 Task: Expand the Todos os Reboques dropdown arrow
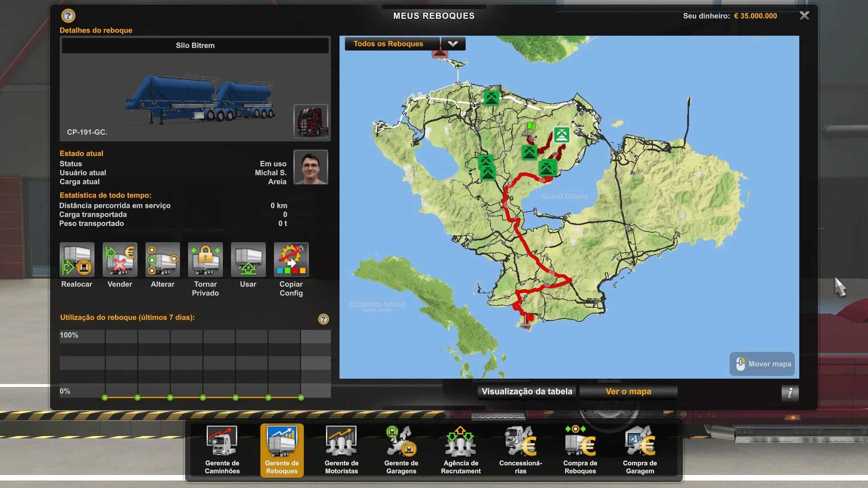453,44
